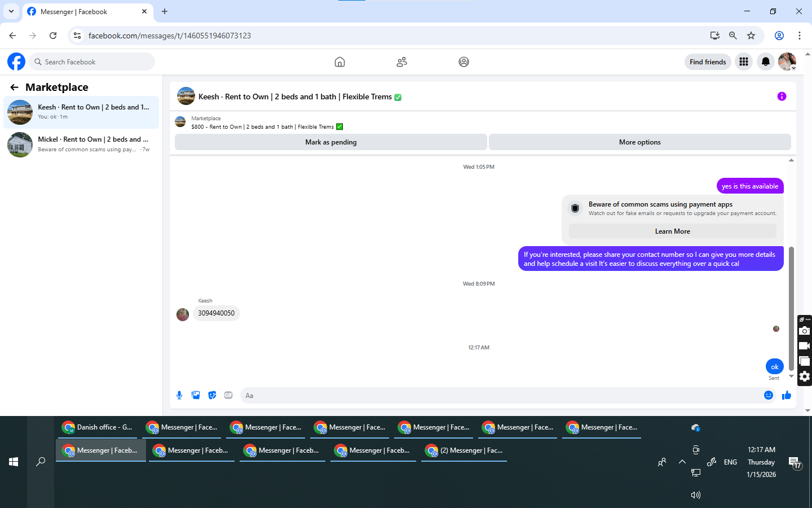The image size is (812, 508).
Task: Click the chat scrollbar thumb
Action: [x=791, y=308]
